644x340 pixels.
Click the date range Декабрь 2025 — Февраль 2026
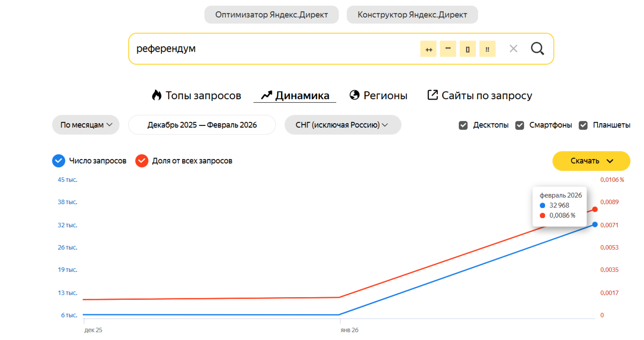pyautogui.click(x=202, y=125)
